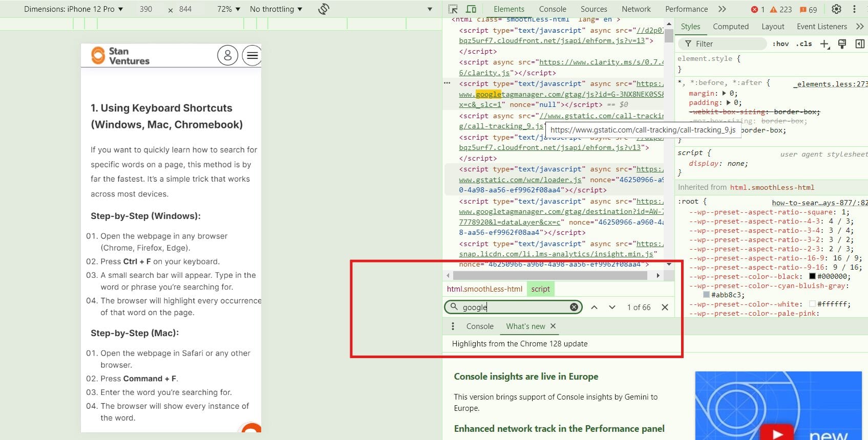868x440 pixels.
Task: Open DevTools settings gear
Action: click(x=836, y=9)
